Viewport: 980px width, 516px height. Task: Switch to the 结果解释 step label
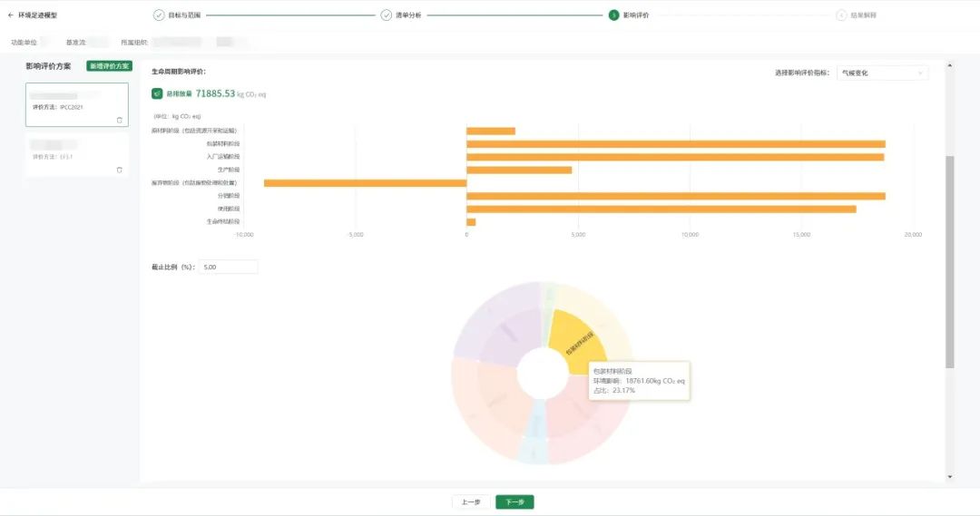(x=863, y=15)
